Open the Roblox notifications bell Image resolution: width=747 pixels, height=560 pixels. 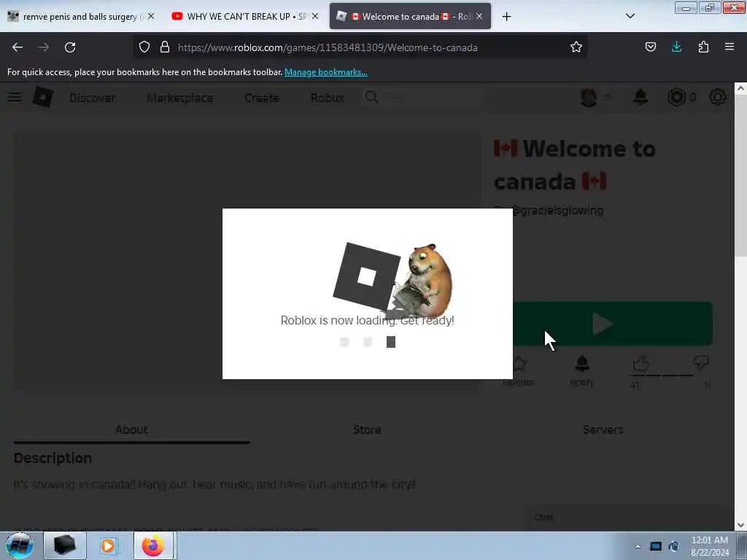[640, 97]
